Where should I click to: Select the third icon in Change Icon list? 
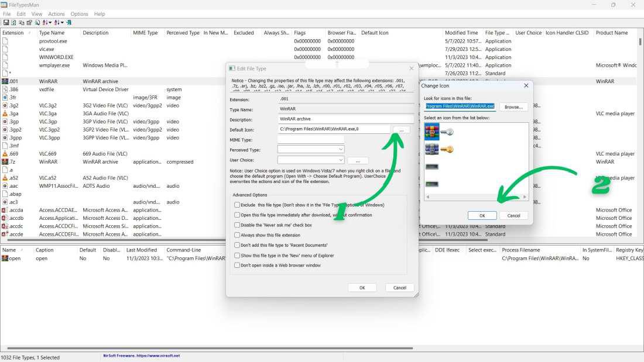431,167
